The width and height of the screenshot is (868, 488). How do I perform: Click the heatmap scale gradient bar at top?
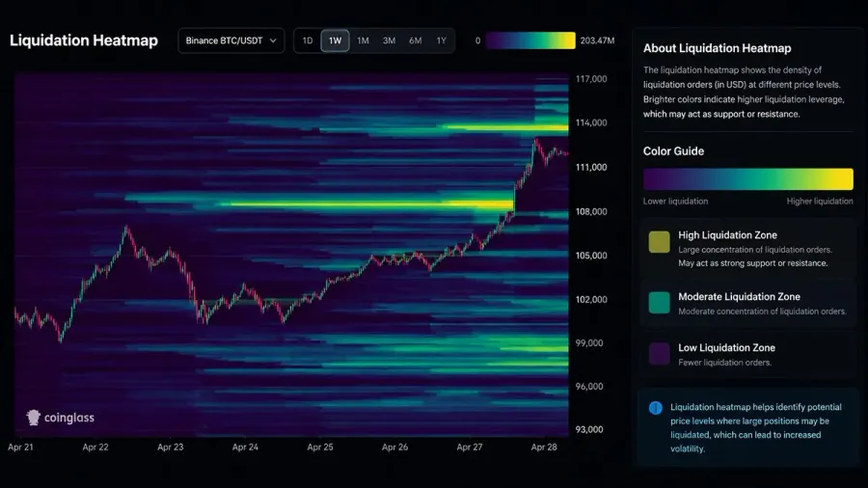pos(530,41)
